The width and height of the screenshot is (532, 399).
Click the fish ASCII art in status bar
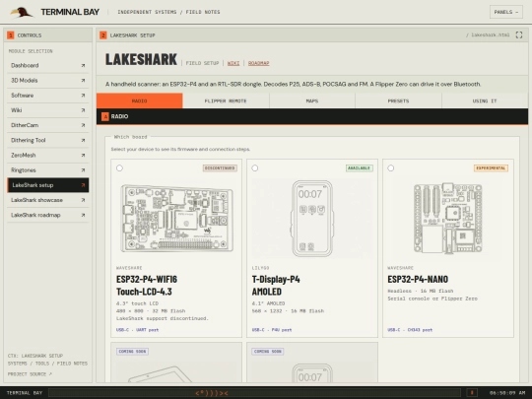click(212, 393)
